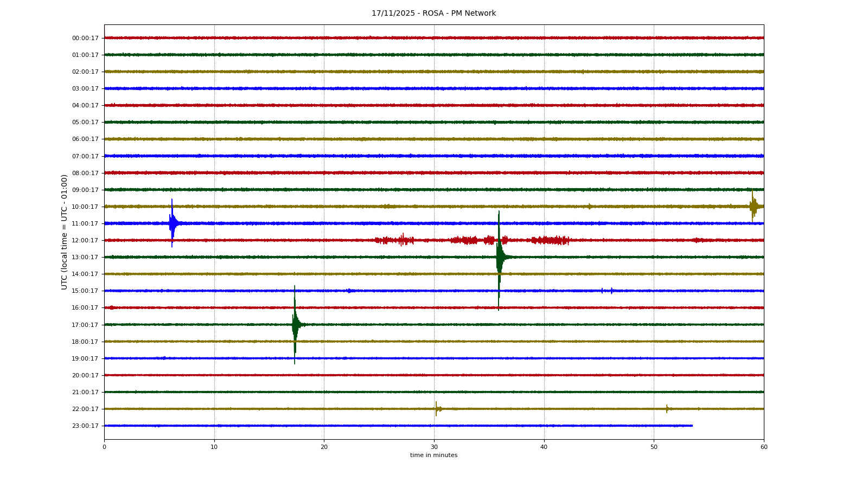The width and height of the screenshot is (868, 488).
Task: Click the 'time in minutes' axis label
Action: 433,455
